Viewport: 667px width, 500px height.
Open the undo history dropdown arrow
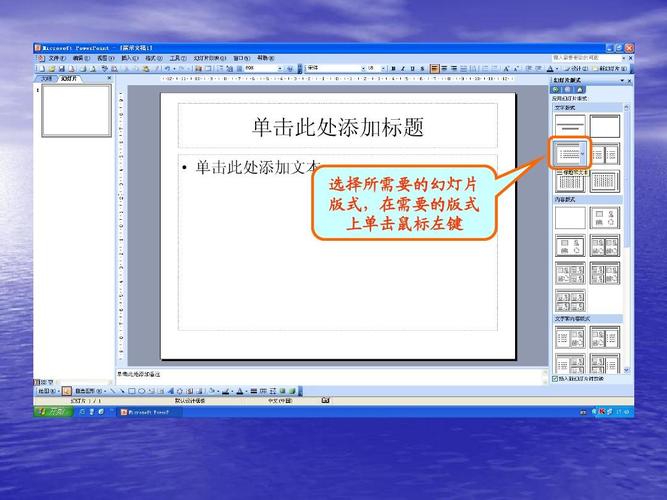click(174, 69)
